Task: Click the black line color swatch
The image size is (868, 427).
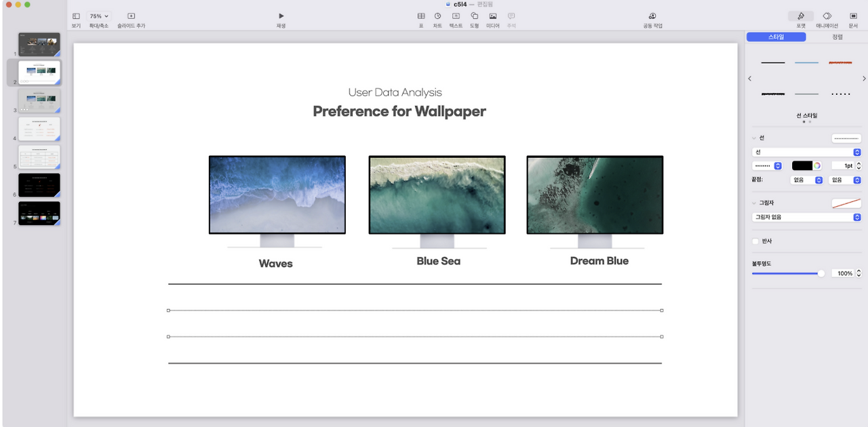Action: pyautogui.click(x=802, y=165)
